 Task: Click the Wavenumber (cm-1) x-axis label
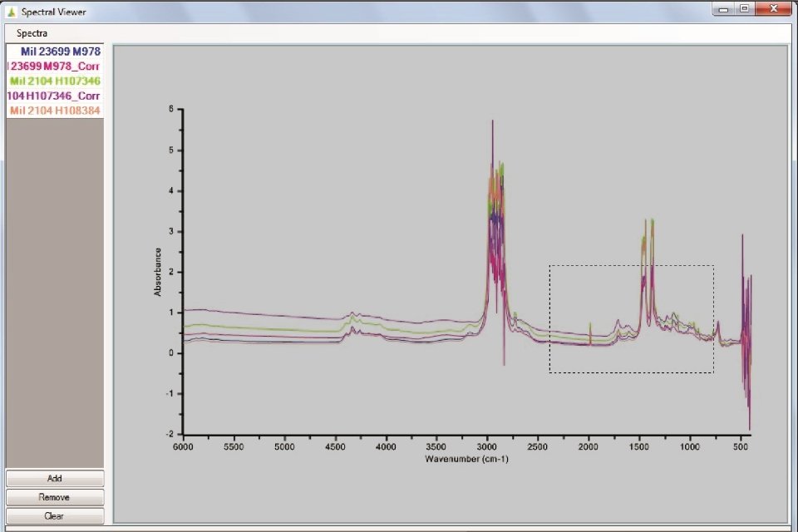pyautogui.click(x=466, y=459)
